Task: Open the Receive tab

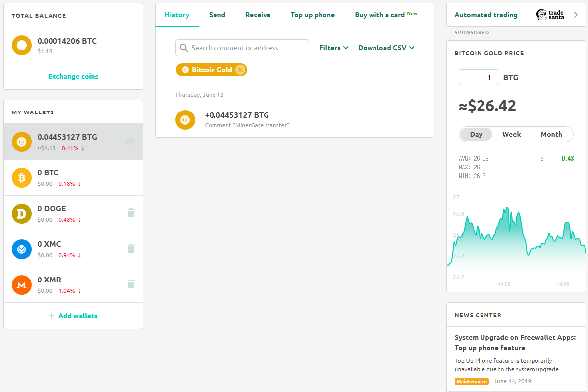Action: (x=258, y=15)
